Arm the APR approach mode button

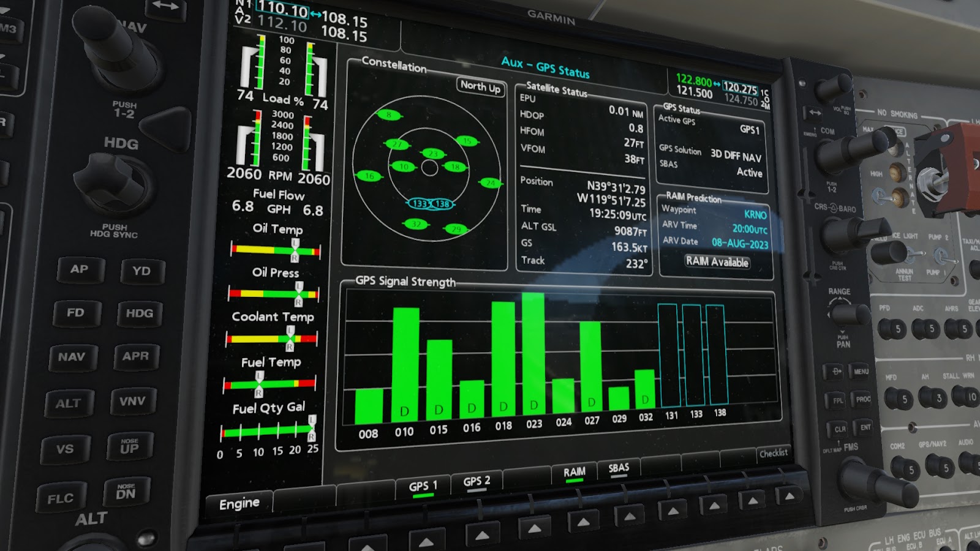(x=135, y=357)
